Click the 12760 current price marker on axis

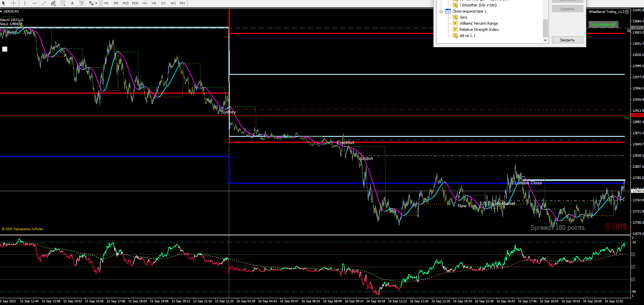pos(638,191)
